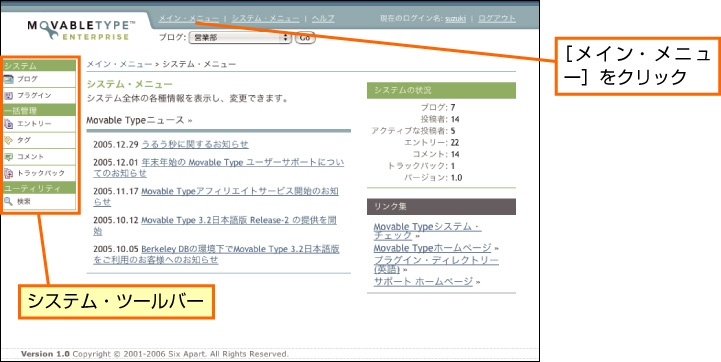
Task: Click the コメント icon in sidebar
Action: [x=9, y=157]
